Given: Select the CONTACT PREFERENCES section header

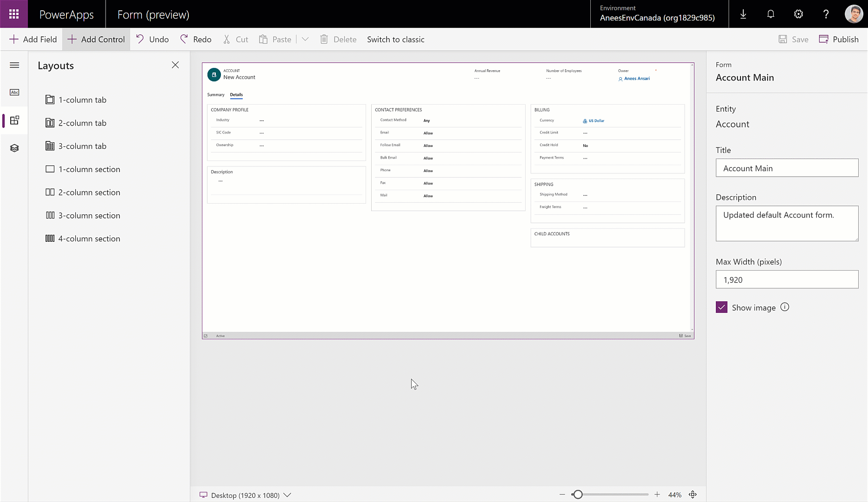Looking at the screenshot, I should tap(399, 110).
